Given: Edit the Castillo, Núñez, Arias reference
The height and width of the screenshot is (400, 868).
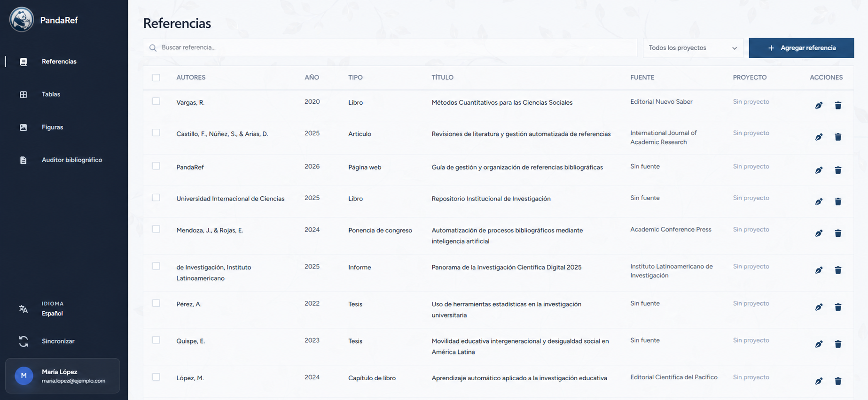Looking at the screenshot, I should coord(819,137).
